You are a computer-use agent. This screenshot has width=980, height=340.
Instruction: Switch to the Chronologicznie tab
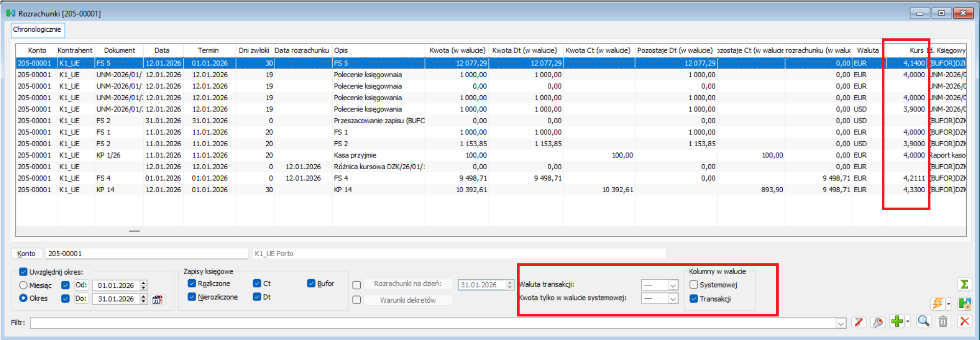[x=37, y=30]
